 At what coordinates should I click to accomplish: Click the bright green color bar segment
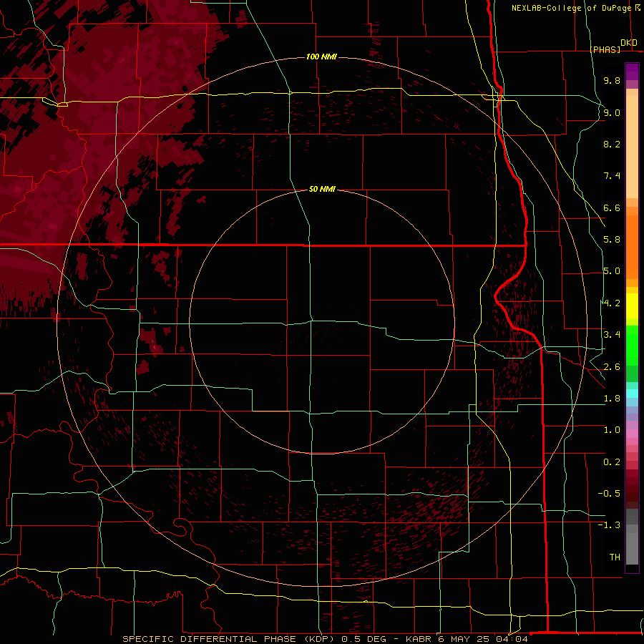tap(632, 346)
